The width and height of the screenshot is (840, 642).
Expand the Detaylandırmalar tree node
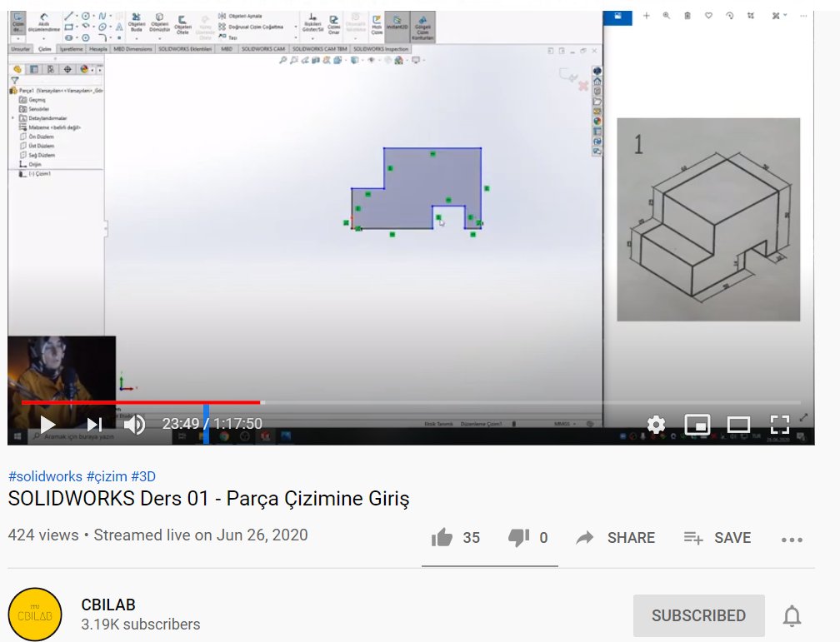(12, 117)
